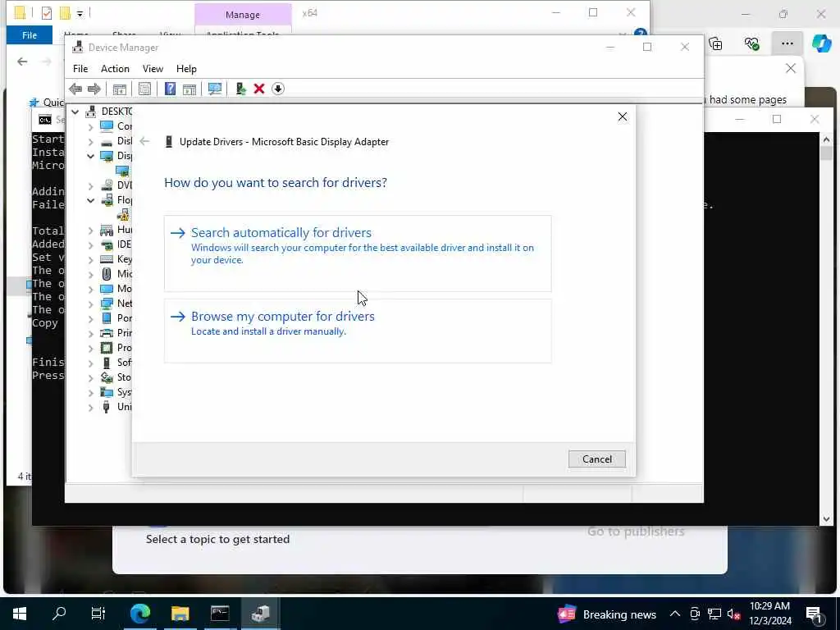840x630 pixels.
Task: Open the Help menu in Device Manager
Action: [x=186, y=69]
